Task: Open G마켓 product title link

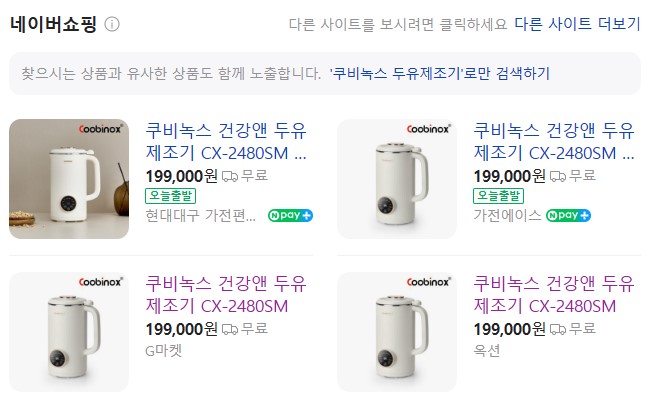Action: (226, 294)
